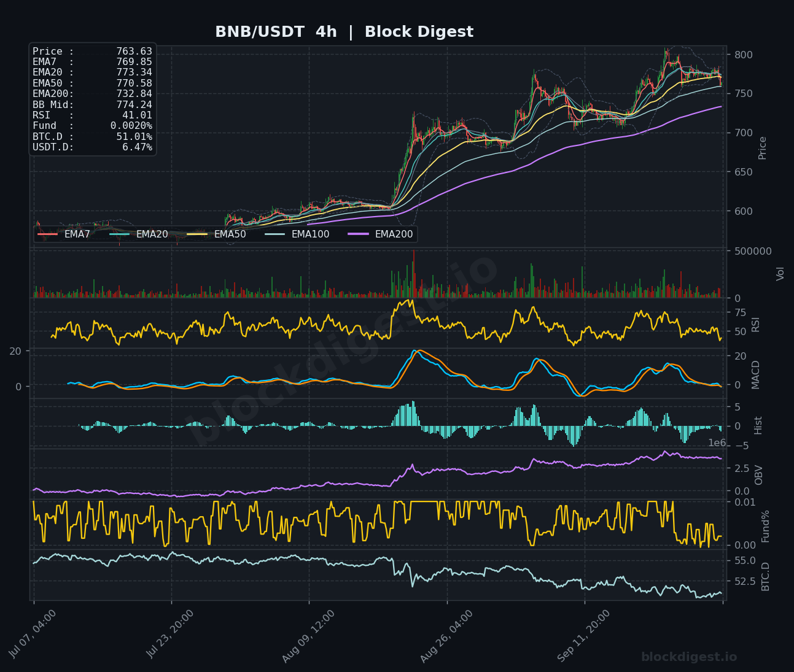794x672 pixels.
Task: Click the OBV axis label
Action: tap(758, 475)
